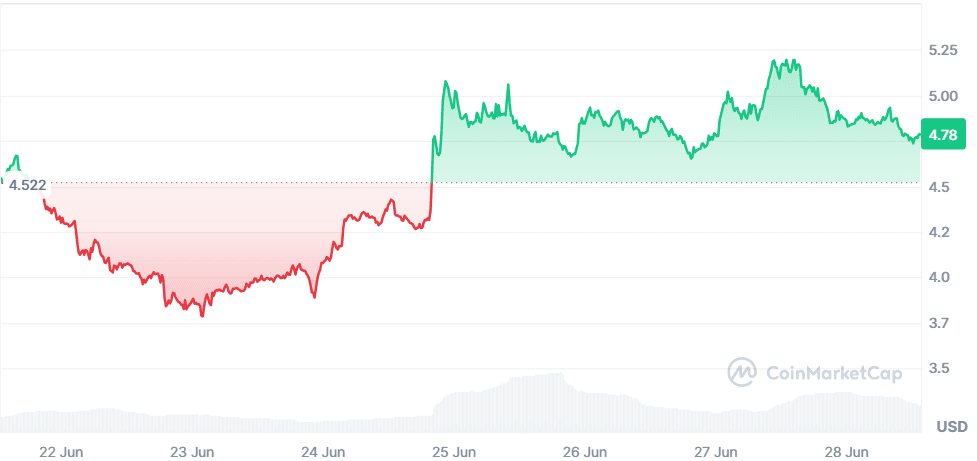
Task: Select the 23 Jun date label
Action: [191, 450]
